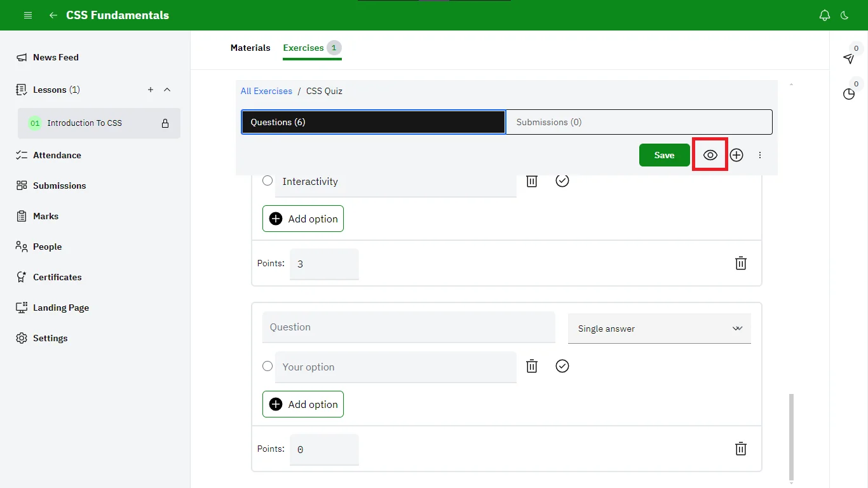The height and width of the screenshot is (488, 868).
Task: Click the notification bell icon
Action: coord(825,15)
